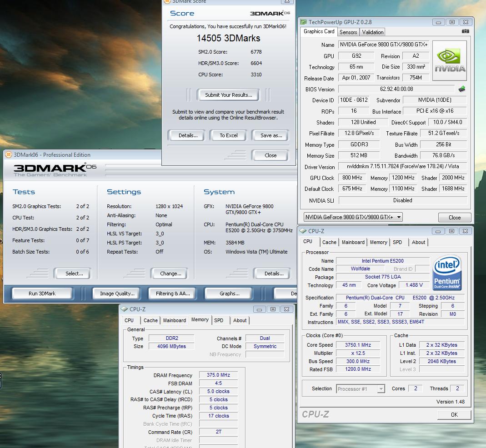486x448 pixels.
Task: Open the Graphs button
Action: 230,294
